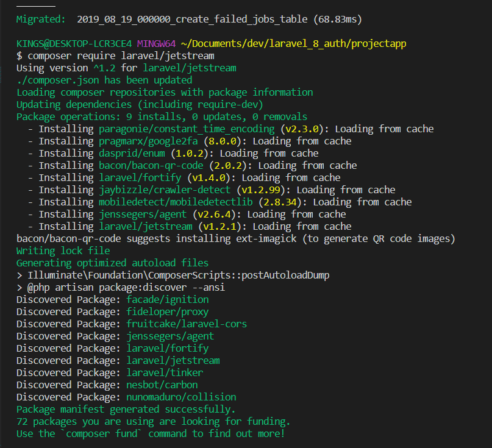Click the discovered package laravel/tinker

coord(165,372)
